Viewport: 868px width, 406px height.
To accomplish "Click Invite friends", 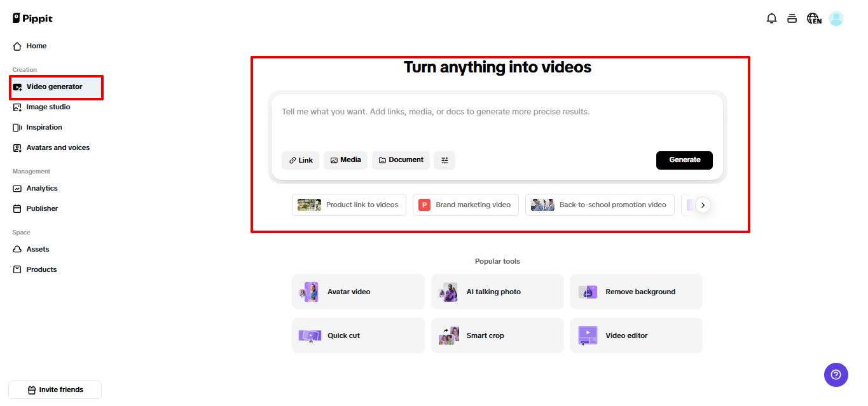I will click(55, 389).
